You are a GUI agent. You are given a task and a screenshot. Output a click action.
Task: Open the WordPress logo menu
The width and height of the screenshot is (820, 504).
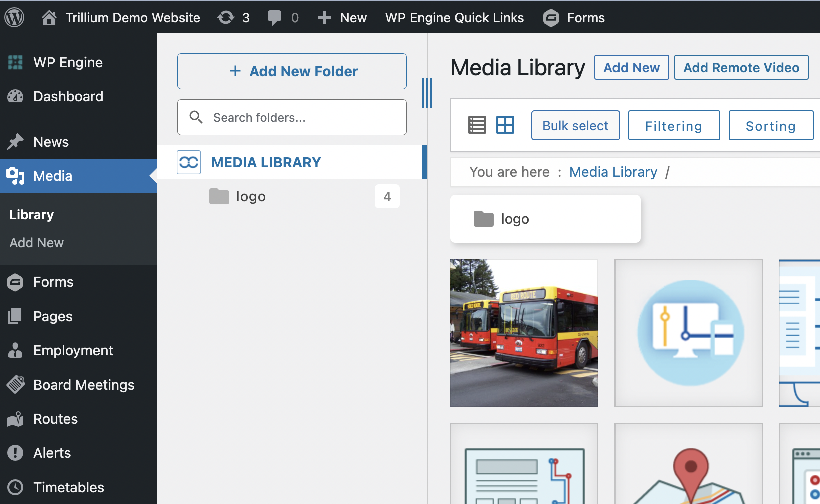click(x=14, y=17)
